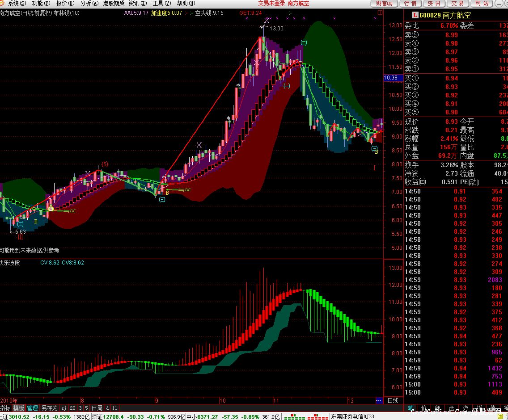Click the 空头线:9.15 indicator value
The image size is (508, 420).
[209, 13]
